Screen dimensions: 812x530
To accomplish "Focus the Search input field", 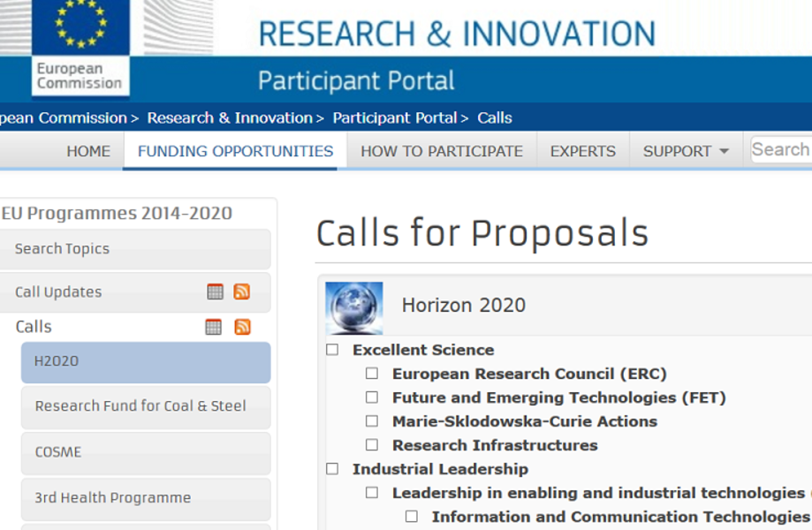I will pyautogui.click(x=781, y=150).
